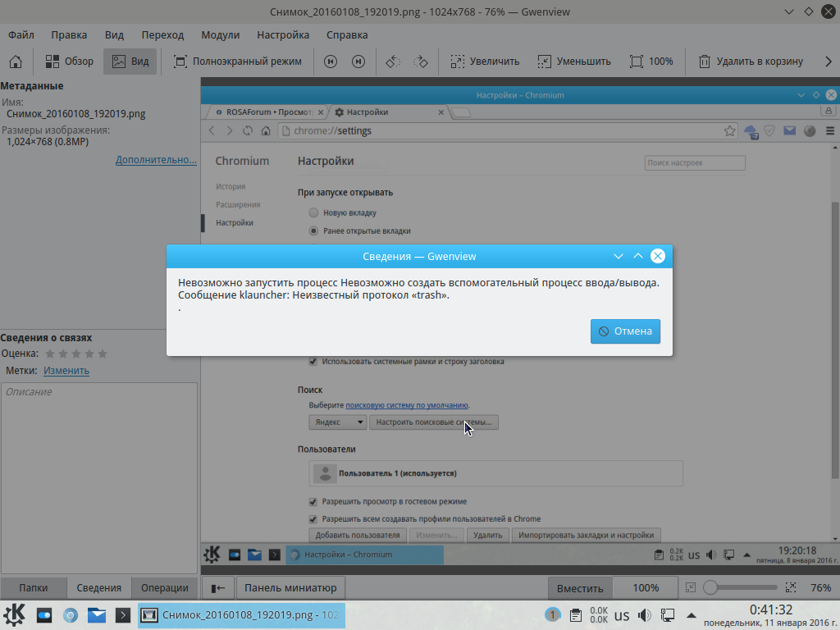Launch the terminal from taskbar
Image resolution: width=840 pixels, height=630 pixels.
(123, 615)
